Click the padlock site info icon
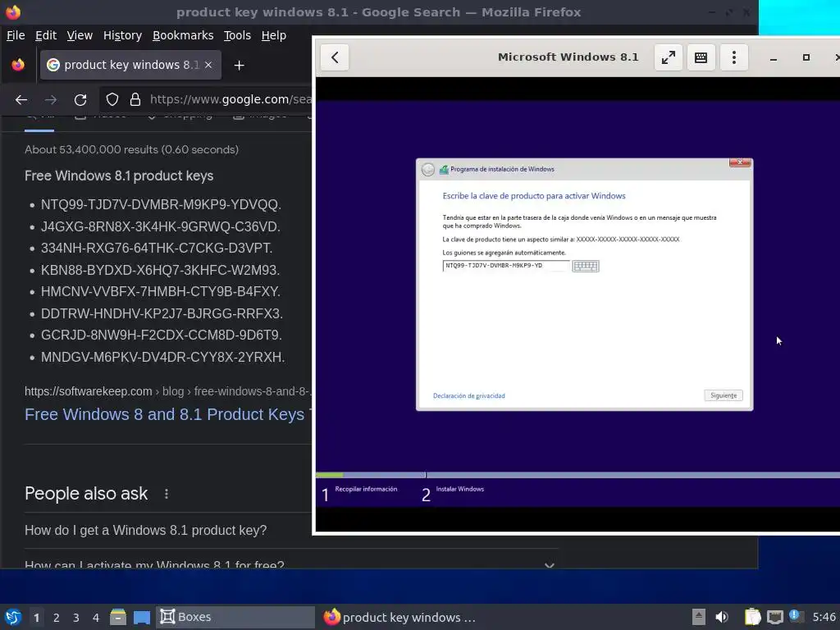This screenshot has width=840, height=630. [135, 99]
